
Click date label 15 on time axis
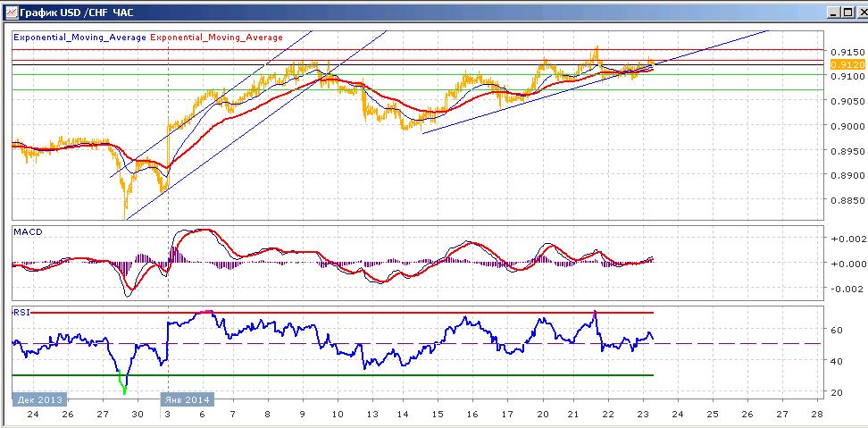click(438, 415)
